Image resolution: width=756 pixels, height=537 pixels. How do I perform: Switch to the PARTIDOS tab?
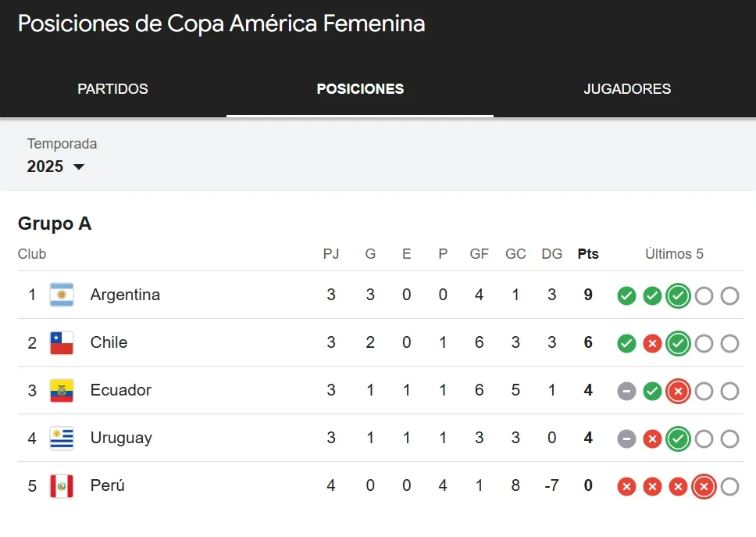coord(112,89)
